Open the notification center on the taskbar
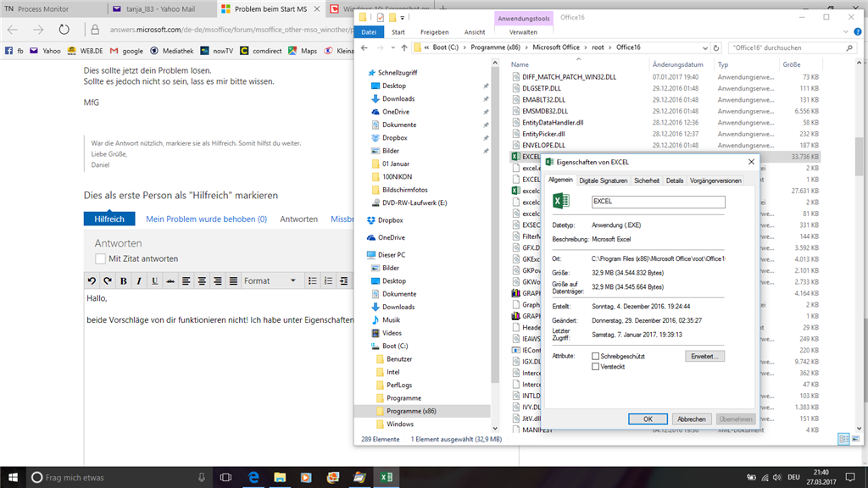868x488 pixels. click(x=851, y=477)
